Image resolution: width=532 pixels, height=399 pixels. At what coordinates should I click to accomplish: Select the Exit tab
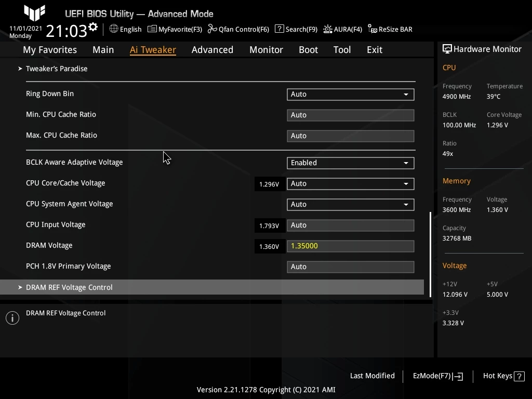(375, 49)
